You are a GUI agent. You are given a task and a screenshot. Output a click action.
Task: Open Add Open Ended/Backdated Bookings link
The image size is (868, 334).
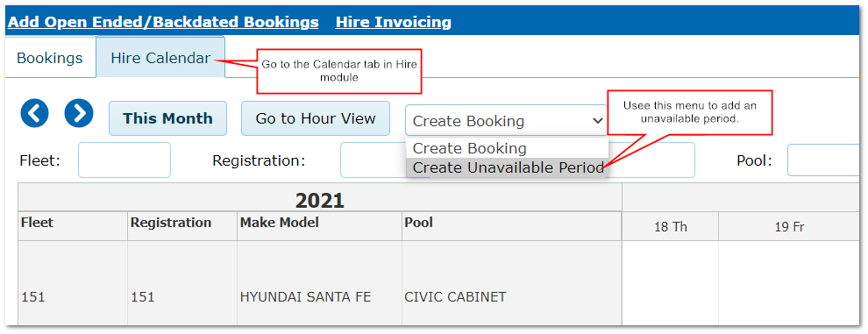click(163, 22)
